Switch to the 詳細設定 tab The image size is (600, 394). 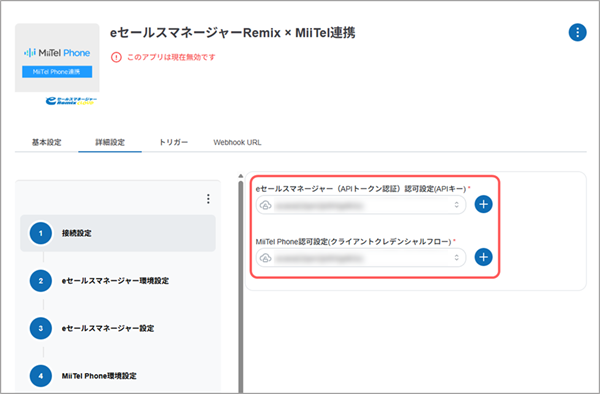[110, 142]
